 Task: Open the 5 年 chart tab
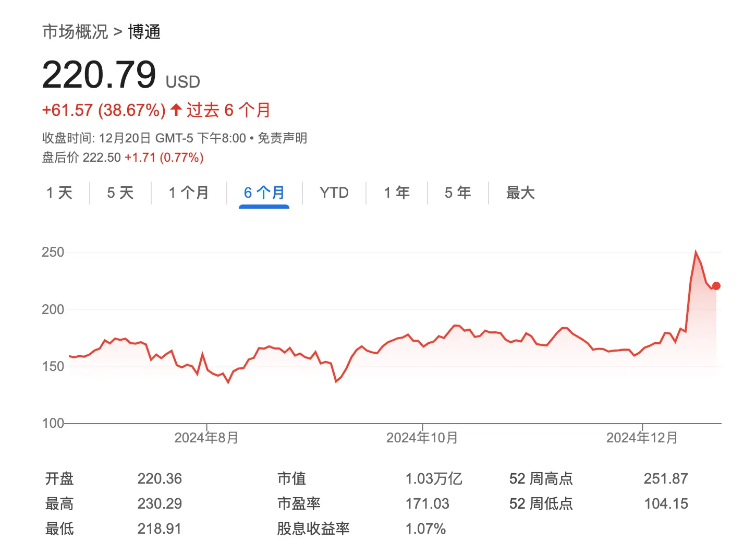coord(458,193)
